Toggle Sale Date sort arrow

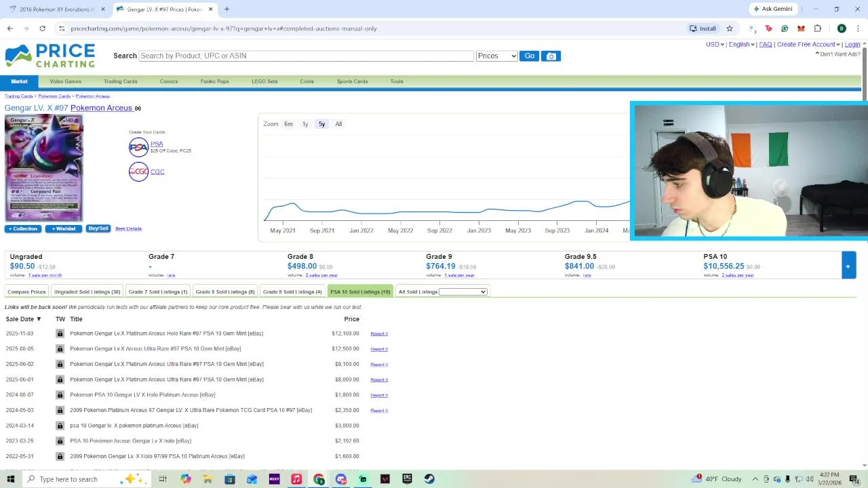point(39,319)
